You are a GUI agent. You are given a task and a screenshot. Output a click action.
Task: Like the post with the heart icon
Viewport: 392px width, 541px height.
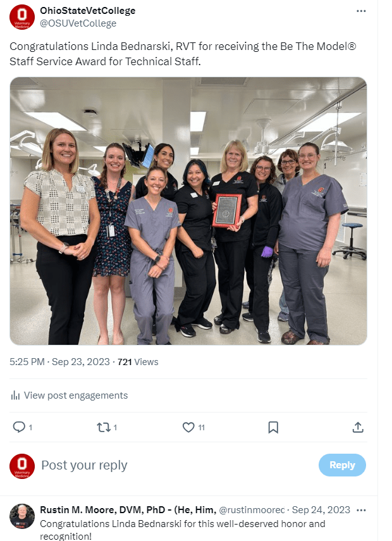[188, 427]
